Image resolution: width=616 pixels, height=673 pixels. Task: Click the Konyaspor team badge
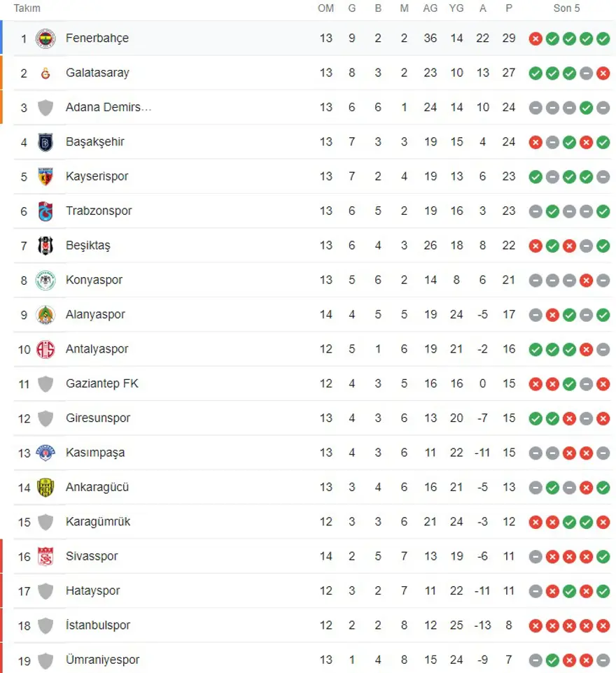(45, 281)
